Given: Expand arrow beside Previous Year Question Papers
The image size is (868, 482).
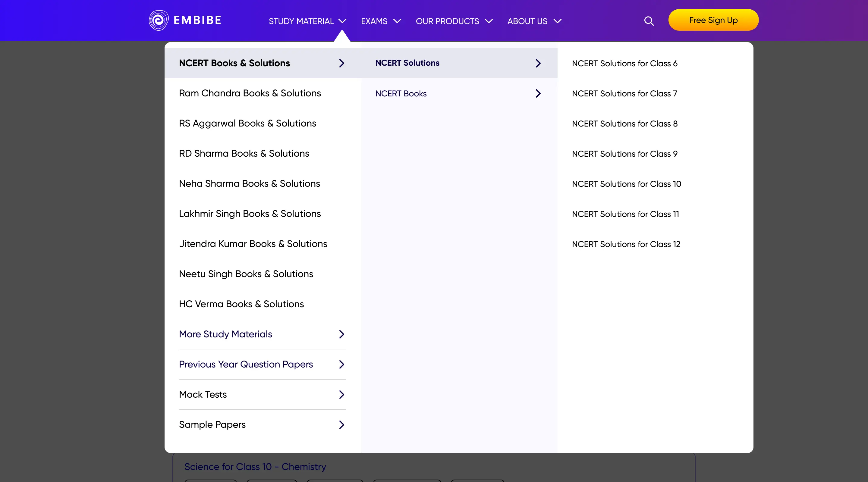Looking at the screenshot, I should point(342,365).
